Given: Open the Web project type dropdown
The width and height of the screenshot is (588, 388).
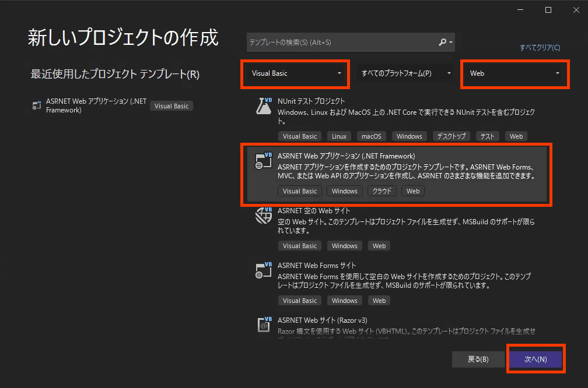Looking at the screenshot, I should (x=515, y=73).
